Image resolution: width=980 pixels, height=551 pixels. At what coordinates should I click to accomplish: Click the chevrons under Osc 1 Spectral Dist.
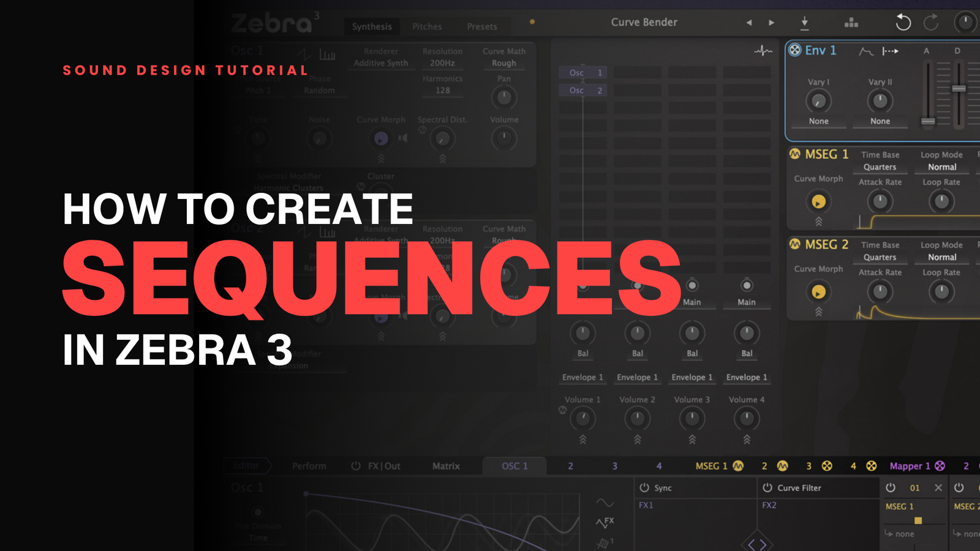pos(442,159)
